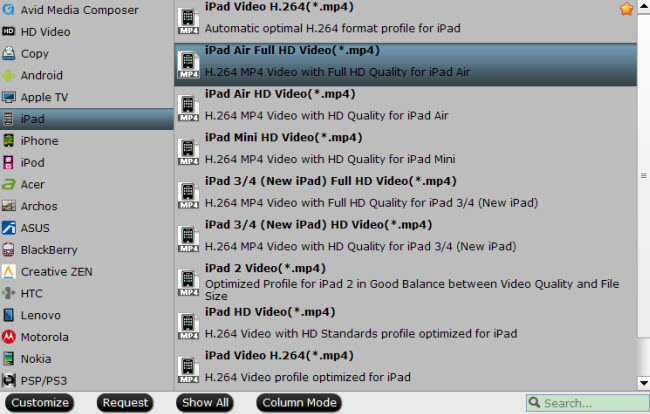Open the Apple TV category
This screenshot has height=414, width=650.
[87, 97]
